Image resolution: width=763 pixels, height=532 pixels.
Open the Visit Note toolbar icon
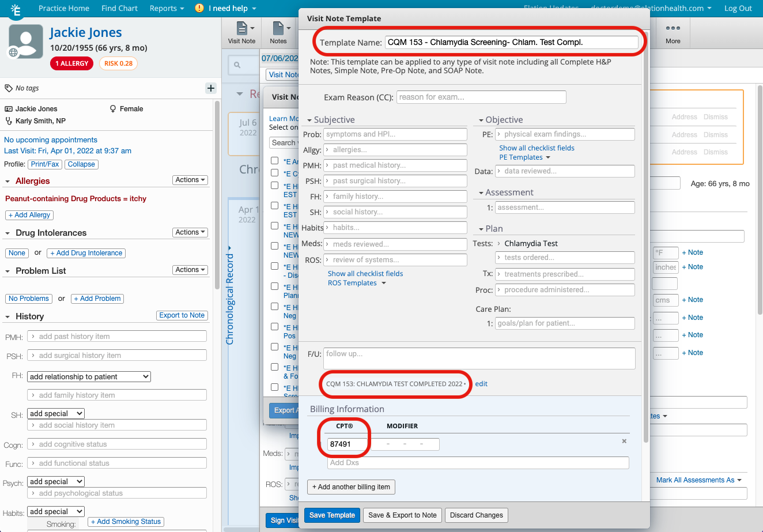(x=241, y=33)
